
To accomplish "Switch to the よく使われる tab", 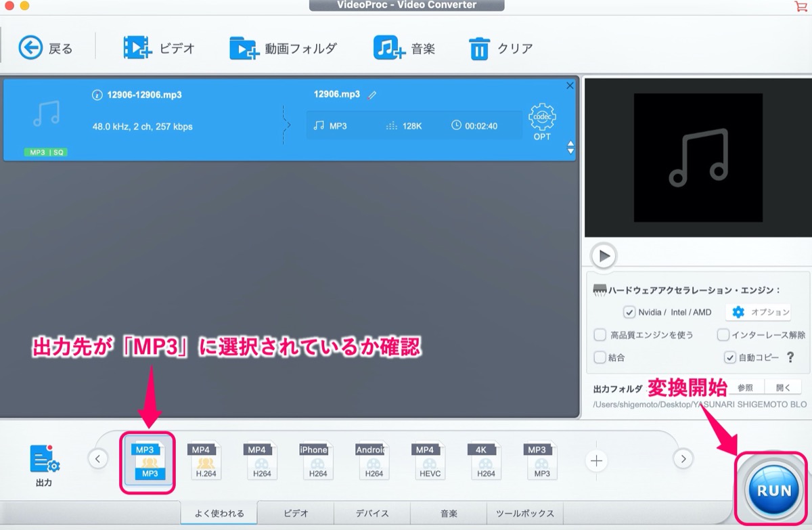I will click(219, 512).
